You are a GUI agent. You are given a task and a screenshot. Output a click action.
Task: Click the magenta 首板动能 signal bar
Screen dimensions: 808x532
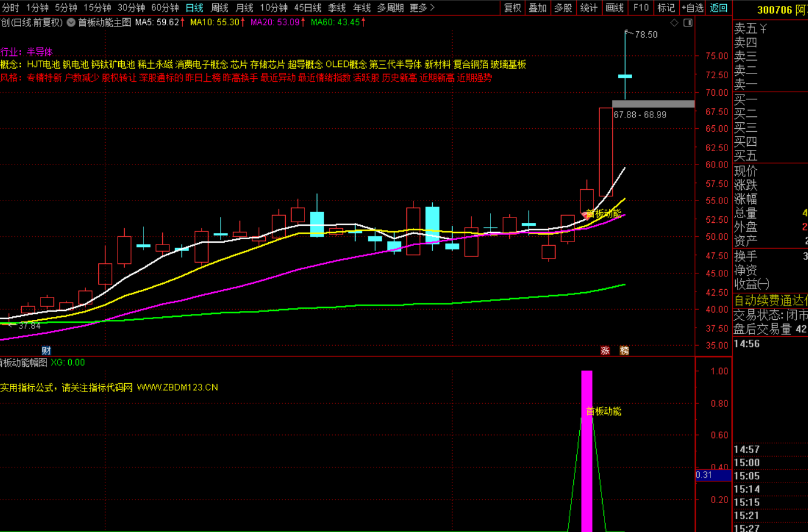click(587, 451)
